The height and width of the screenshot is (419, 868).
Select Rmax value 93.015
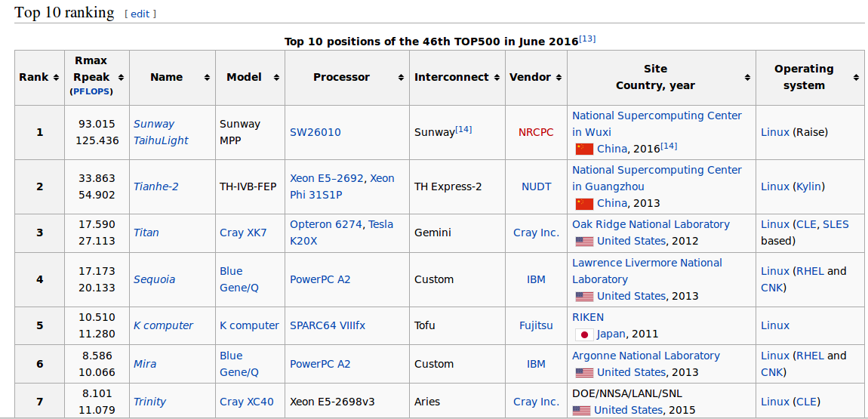(x=97, y=124)
